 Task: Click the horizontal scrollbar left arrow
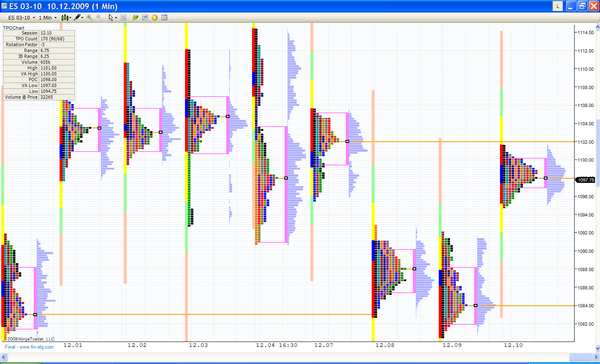coord(4,357)
